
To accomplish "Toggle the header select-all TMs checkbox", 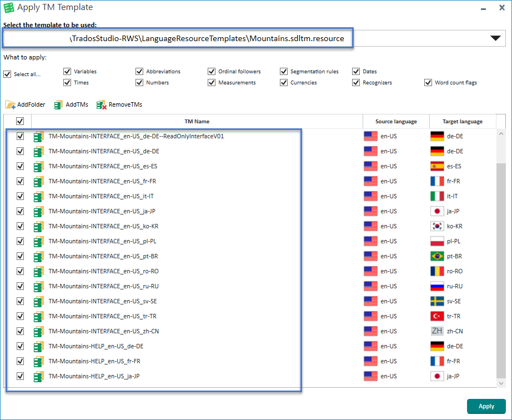I will tap(20, 121).
